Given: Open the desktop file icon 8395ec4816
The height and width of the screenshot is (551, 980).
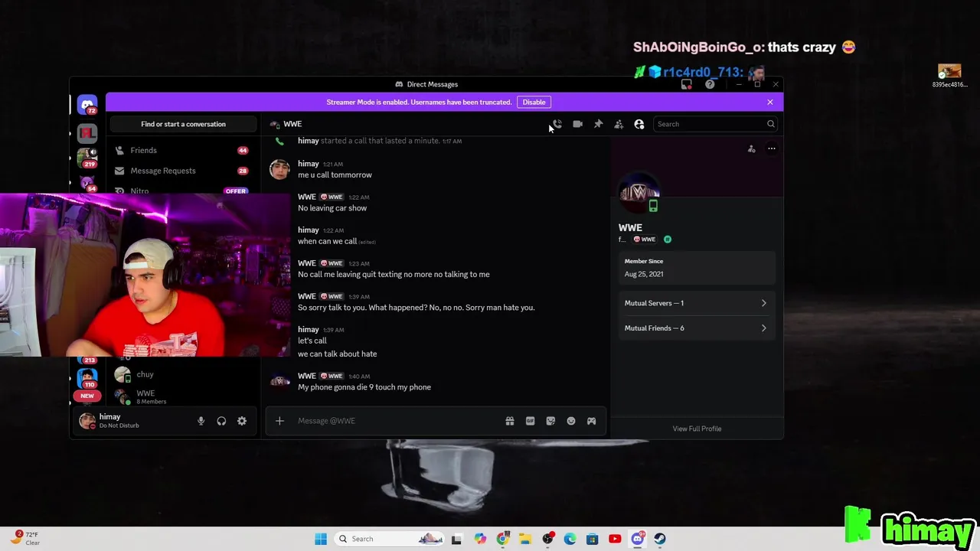Looking at the screenshot, I should 949,77.
